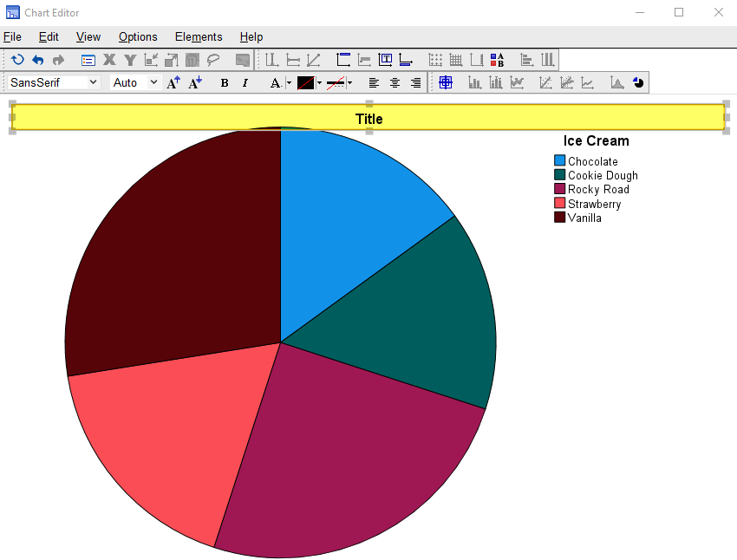Viewport: 737px width, 560px height.
Task: Click the Vanilla legend label
Action: click(584, 218)
